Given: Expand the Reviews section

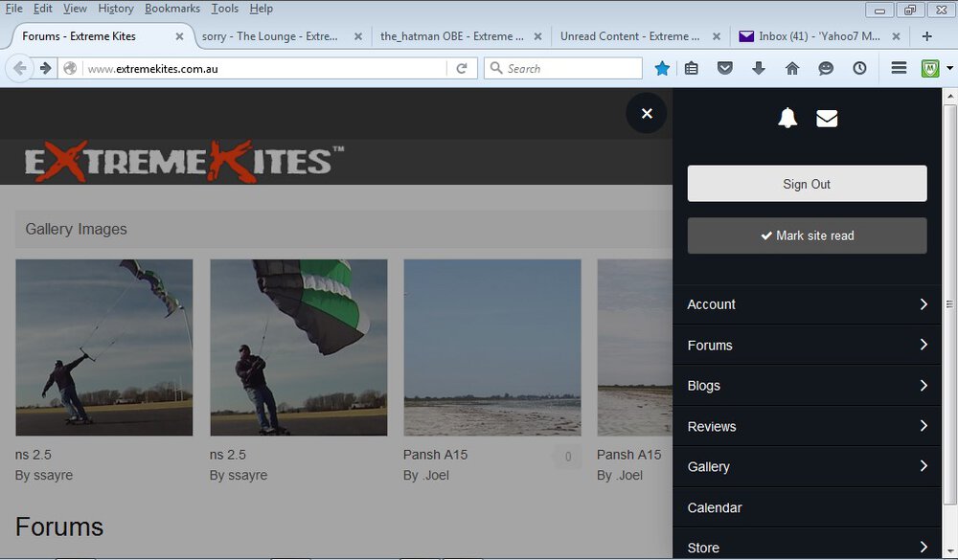Looking at the screenshot, I should tap(807, 426).
